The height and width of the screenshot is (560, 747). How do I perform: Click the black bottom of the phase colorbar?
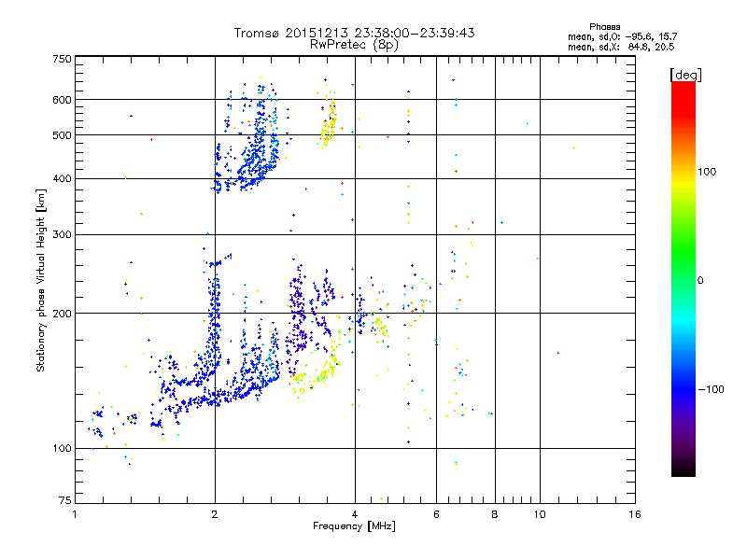click(x=684, y=469)
